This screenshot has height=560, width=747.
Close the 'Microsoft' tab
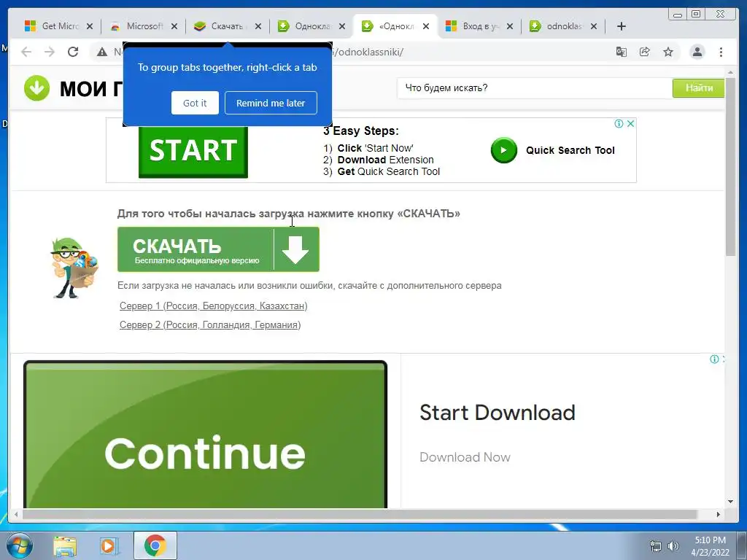click(174, 26)
